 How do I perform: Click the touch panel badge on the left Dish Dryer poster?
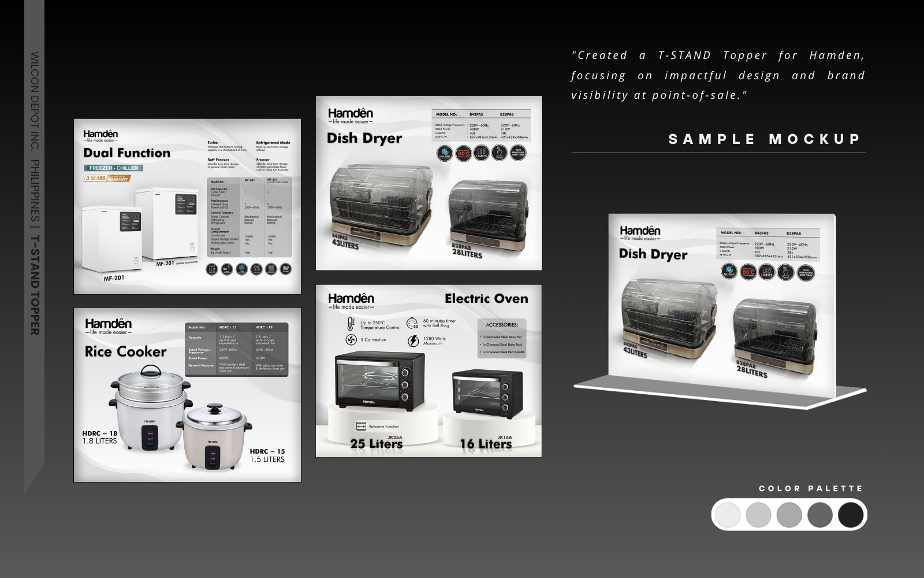(500, 153)
